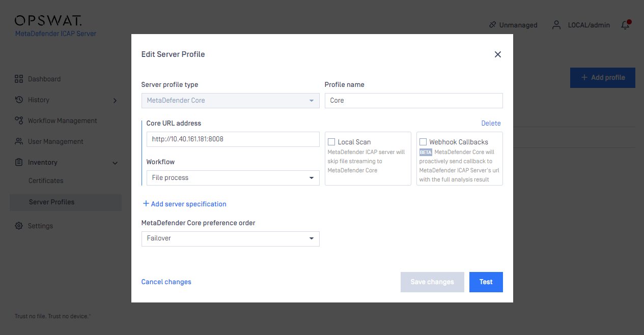The image size is (644, 335).
Task: Go to User Management
Action: (x=55, y=141)
